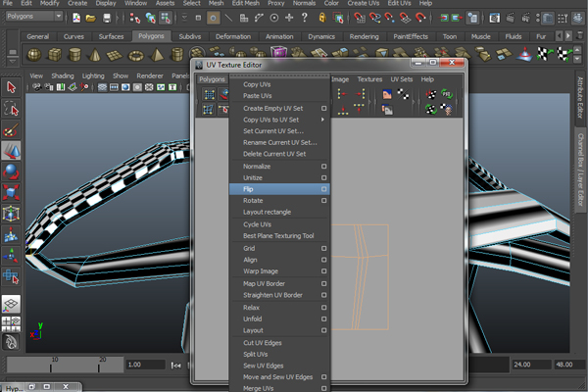Click the checker tile display icon
Viewport: 588px width, 392px height.
coord(404,94)
